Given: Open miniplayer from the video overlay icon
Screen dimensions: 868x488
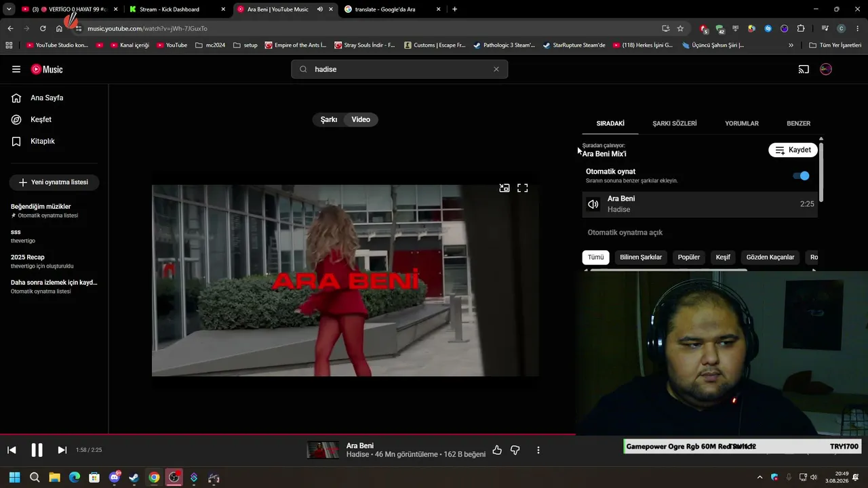Looking at the screenshot, I should (505, 188).
